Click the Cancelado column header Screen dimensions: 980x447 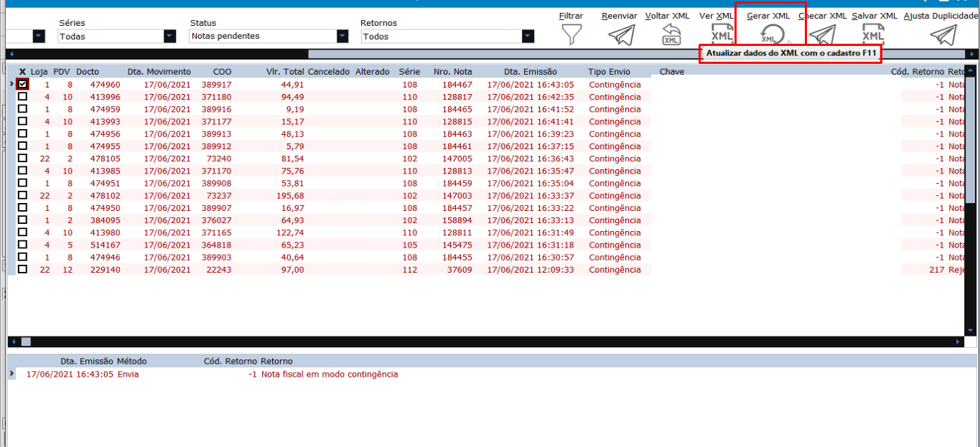point(329,72)
